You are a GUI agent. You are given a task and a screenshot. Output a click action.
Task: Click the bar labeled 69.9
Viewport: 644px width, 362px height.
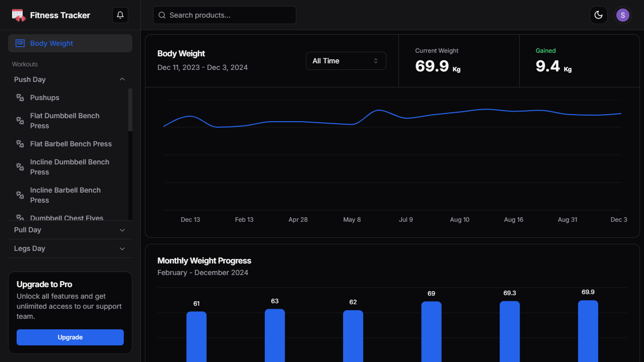[588, 331]
